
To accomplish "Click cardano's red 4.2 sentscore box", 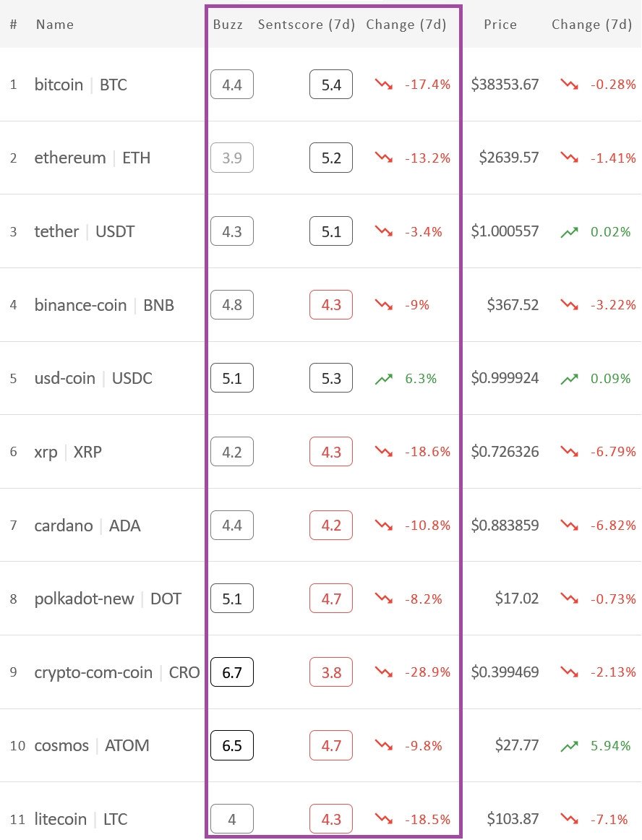I will pyautogui.click(x=331, y=525).
